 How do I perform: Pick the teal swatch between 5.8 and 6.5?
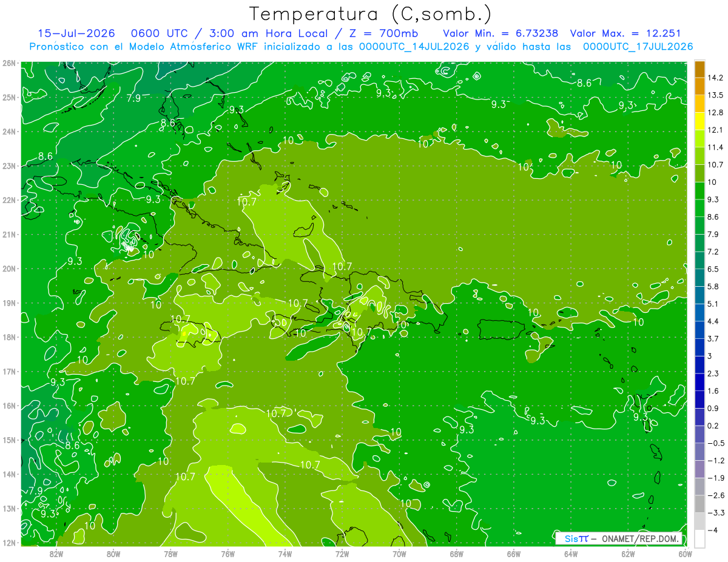coord(699,278)
